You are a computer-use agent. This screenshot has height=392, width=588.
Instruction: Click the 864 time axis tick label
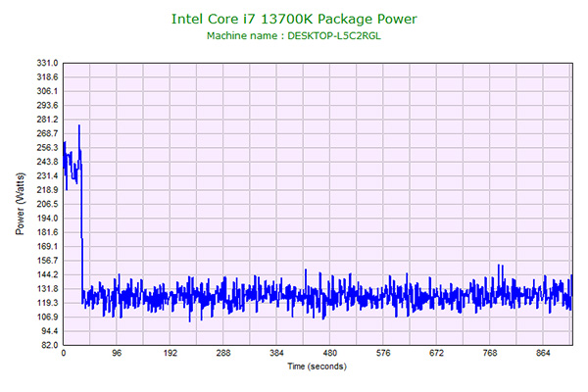click(543, 353)
